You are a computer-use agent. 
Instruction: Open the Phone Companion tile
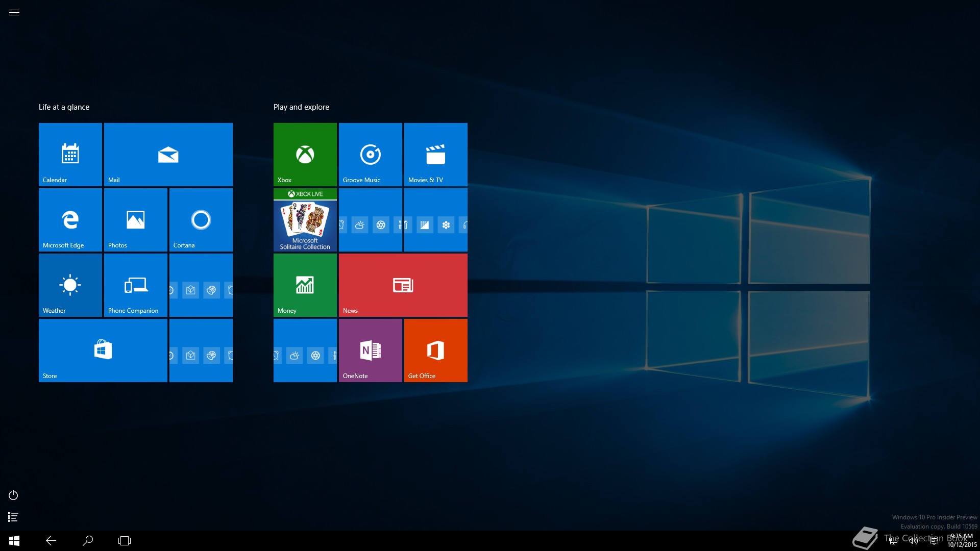coord(136,285)
